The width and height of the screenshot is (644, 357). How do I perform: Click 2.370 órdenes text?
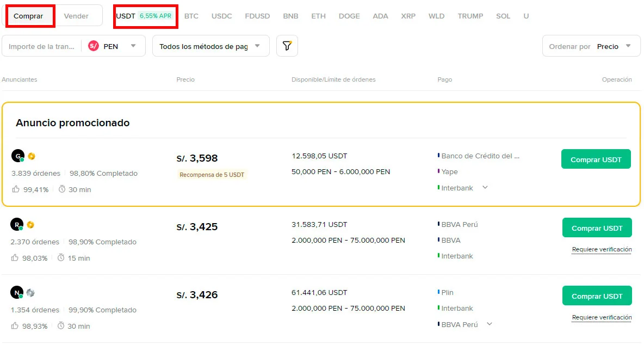click(x=35, y=242)
